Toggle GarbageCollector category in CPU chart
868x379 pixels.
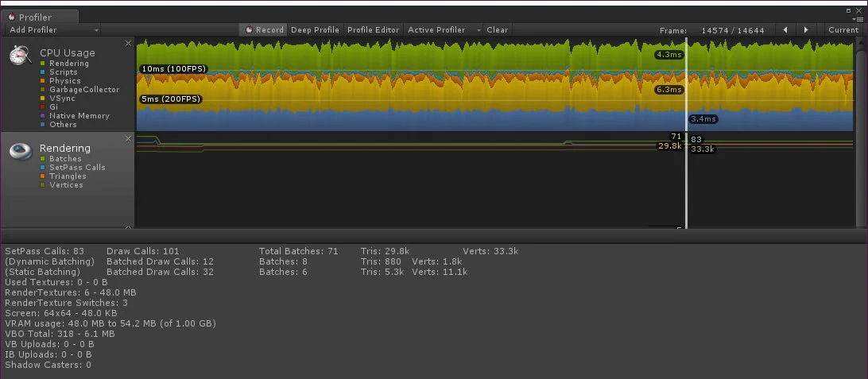[x=43, y=90]
